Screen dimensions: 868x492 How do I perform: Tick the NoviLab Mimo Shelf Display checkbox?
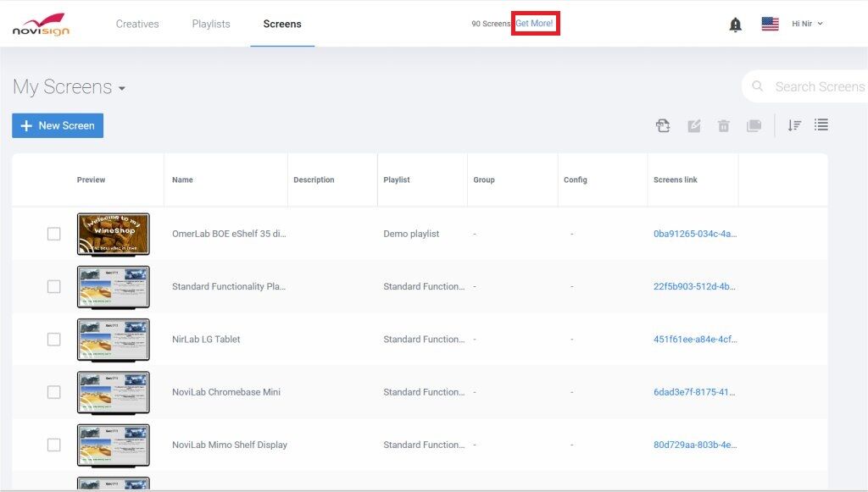pyautogui.click(x=53, y=445)
